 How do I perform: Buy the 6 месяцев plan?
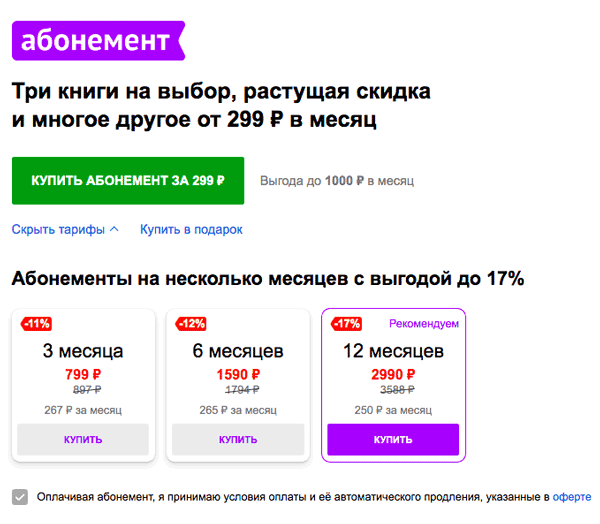click(238, 439)
